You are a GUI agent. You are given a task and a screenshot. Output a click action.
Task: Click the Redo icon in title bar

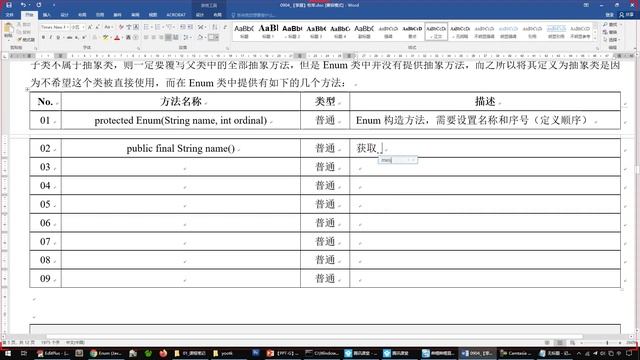tap(39, 5)
